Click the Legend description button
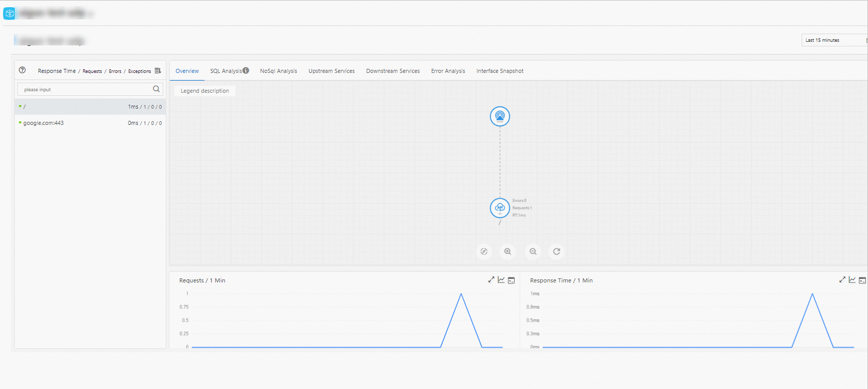Viewport: 868px width, 389px height. [x=205, y=91]
